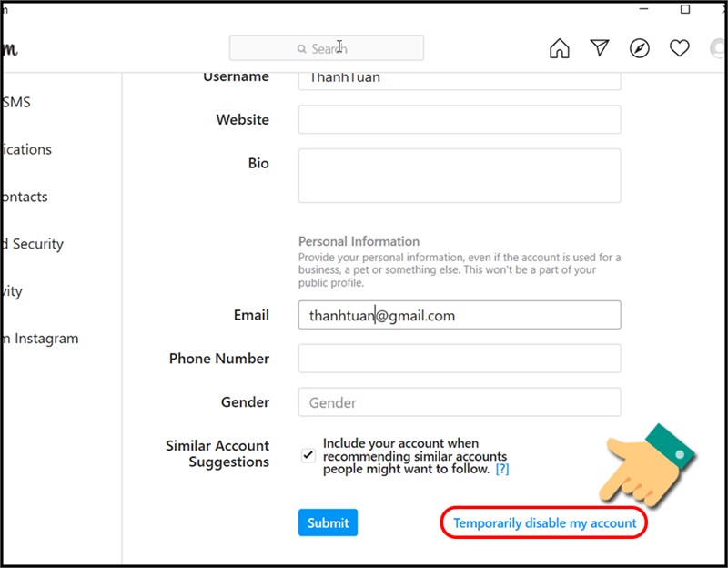Image resolution: width=728 pixels, height=568 pixels.
Task: Click inside the Bio text area
Action: click(460, 176)
